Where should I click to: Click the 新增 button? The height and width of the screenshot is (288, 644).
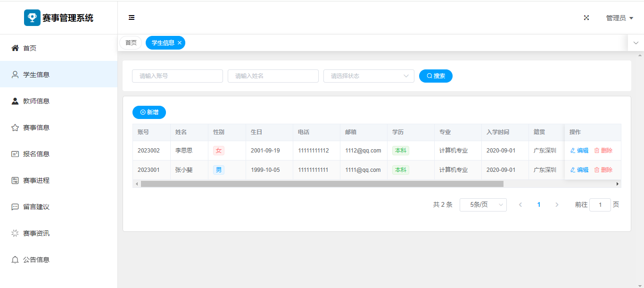pos(149,112)
